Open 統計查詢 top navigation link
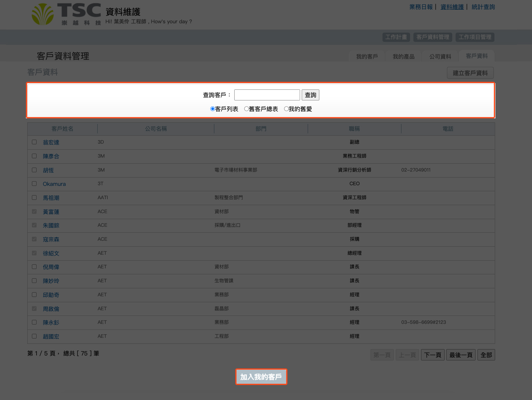The height and width of the screenshot is (400, 532). point(483,7)
